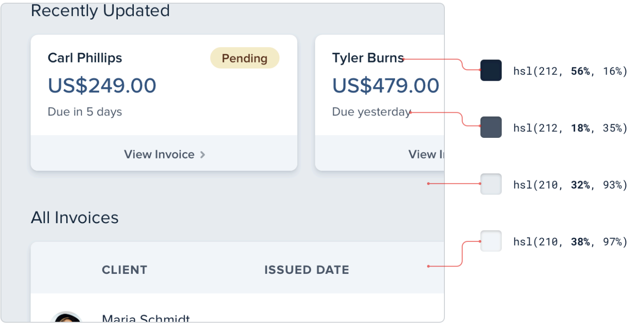
Task: Click the Recently Updated heading
Action: pos(100,10)
